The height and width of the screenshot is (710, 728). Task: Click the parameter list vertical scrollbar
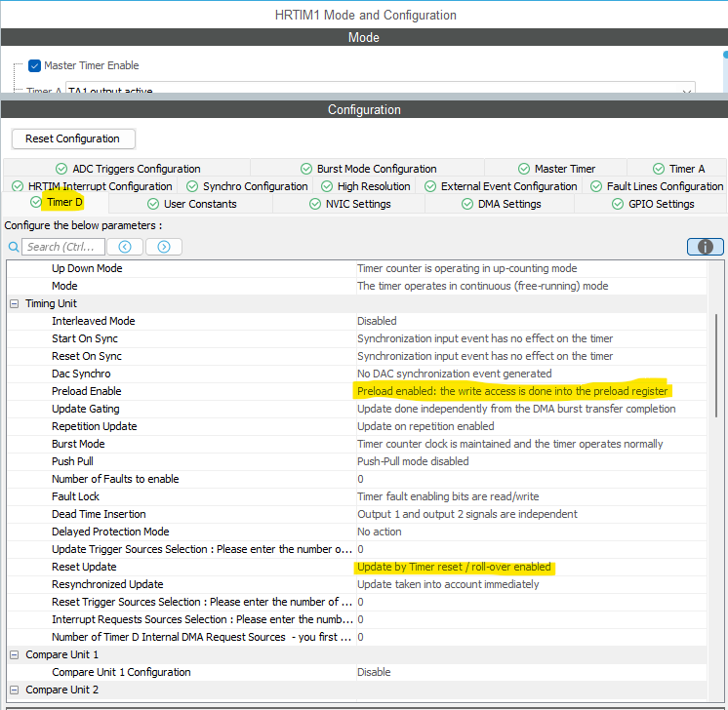[715, 366]
